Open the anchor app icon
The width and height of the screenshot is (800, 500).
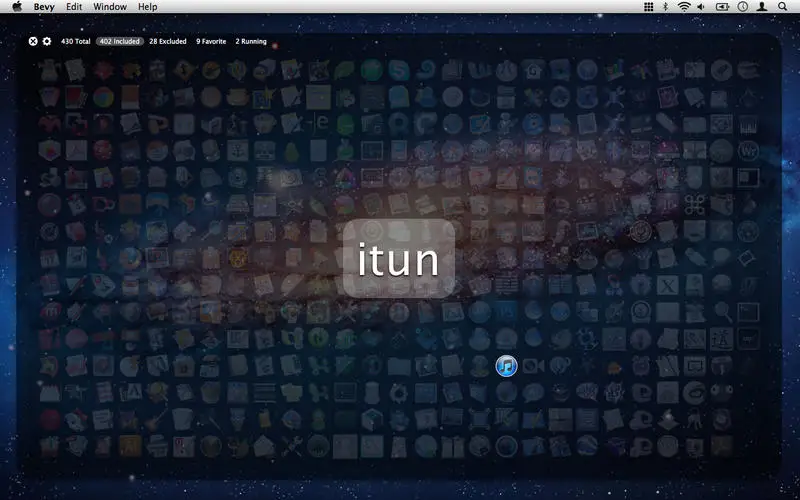pos(238,151)
